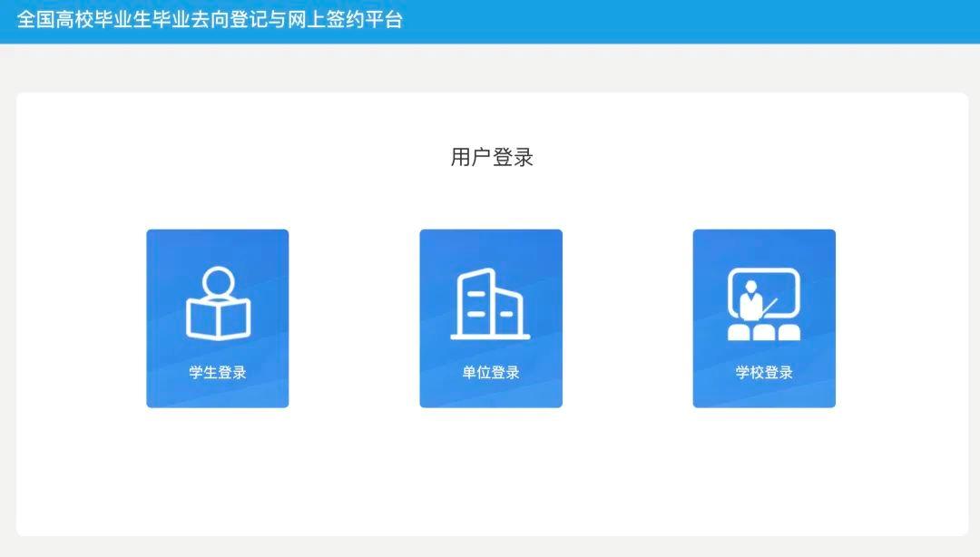The height and width of the screenshot is (557, 980).
Task: Click the platform title 全国高校毕业生毕业去向登记与网上签约平台
Action: click(210, 19)
